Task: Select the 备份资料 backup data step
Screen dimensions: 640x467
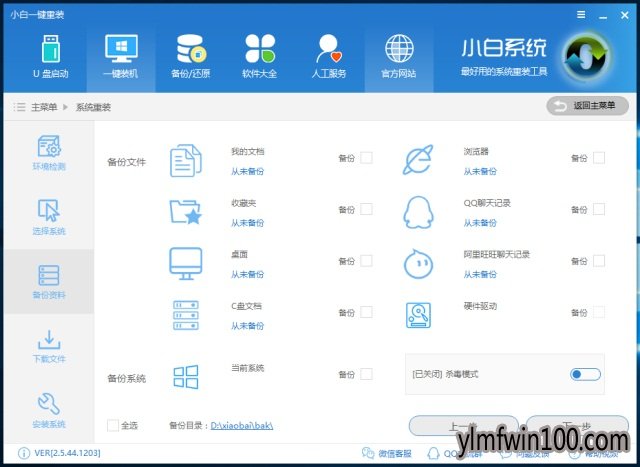Action: pos(49,282)
